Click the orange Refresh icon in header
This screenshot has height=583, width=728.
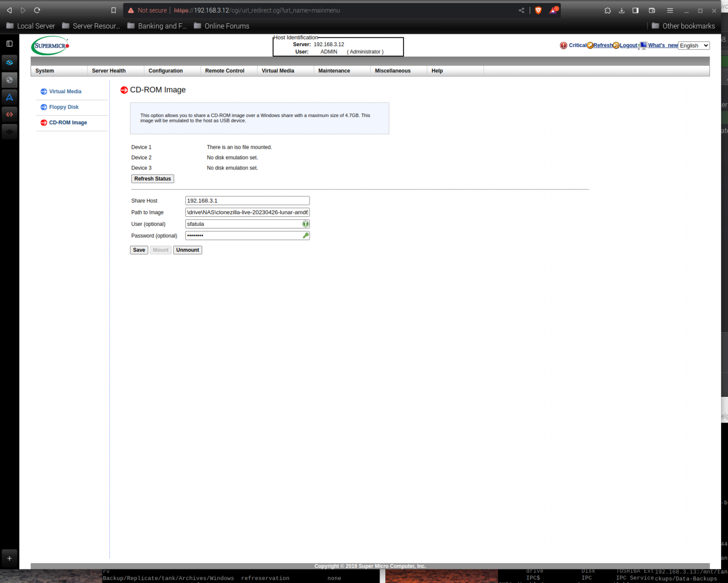pos(590,46)
